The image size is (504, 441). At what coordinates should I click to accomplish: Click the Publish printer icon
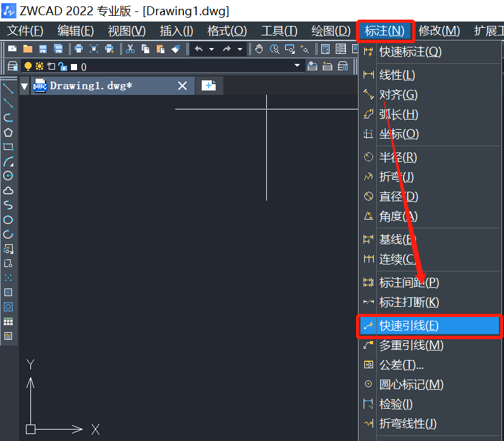pos(109,49)
